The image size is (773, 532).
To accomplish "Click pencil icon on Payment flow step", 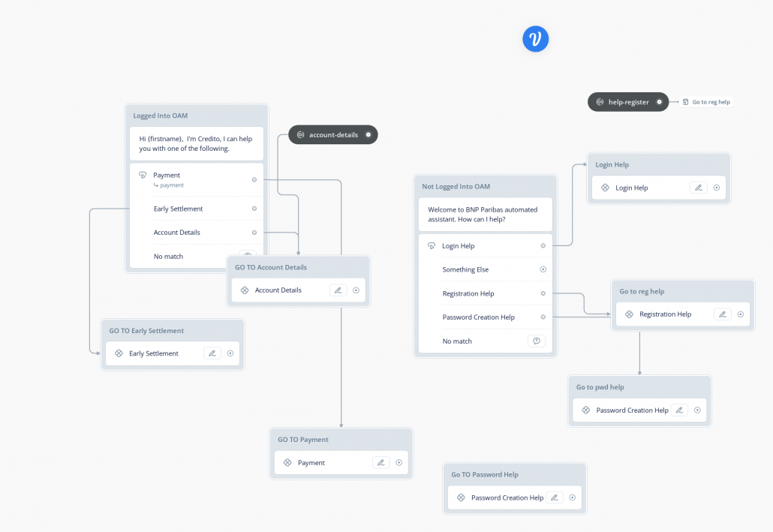I will [x=381, y=462].
